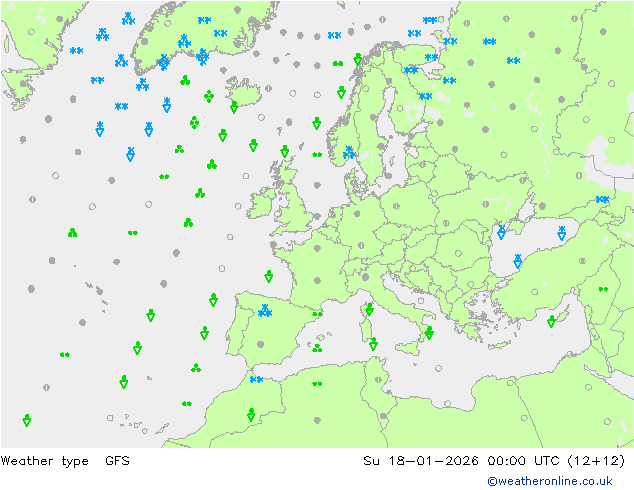Click the 'Weather type' caption text

pyautogui.click(x=44, y=461)
